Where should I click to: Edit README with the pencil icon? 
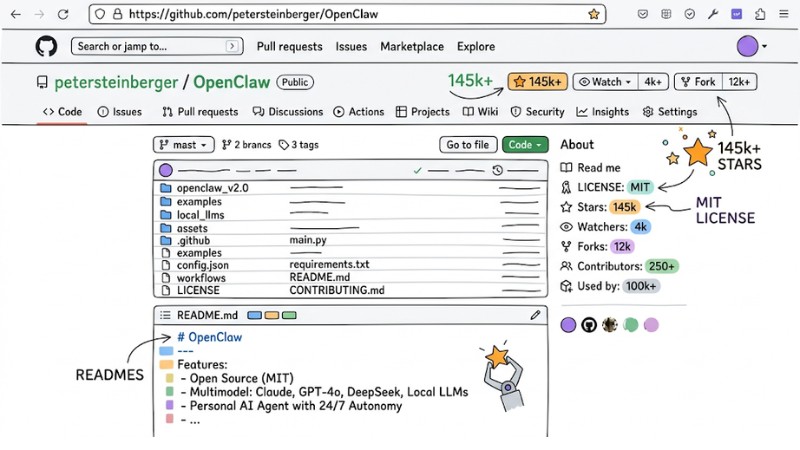click(x=535, y=315)
